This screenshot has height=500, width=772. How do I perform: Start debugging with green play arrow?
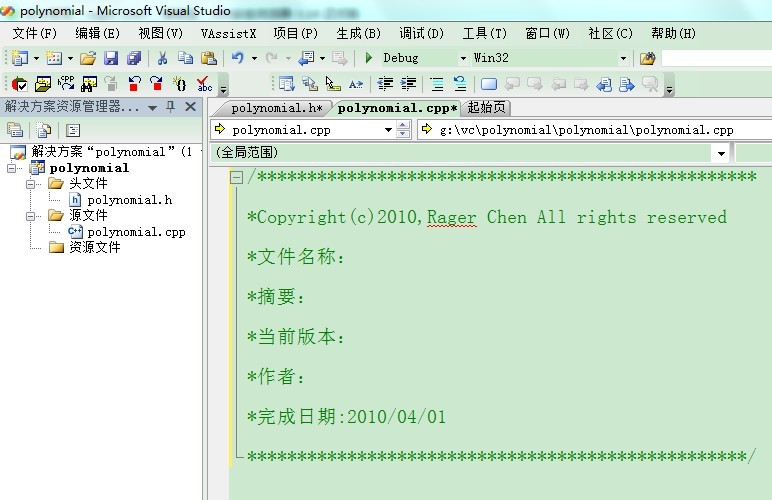368,58
